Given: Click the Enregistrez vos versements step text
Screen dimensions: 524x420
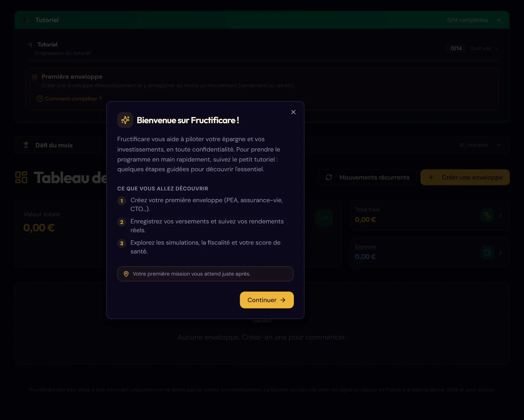Looking at the screenshot, I should tap(207, 226).
